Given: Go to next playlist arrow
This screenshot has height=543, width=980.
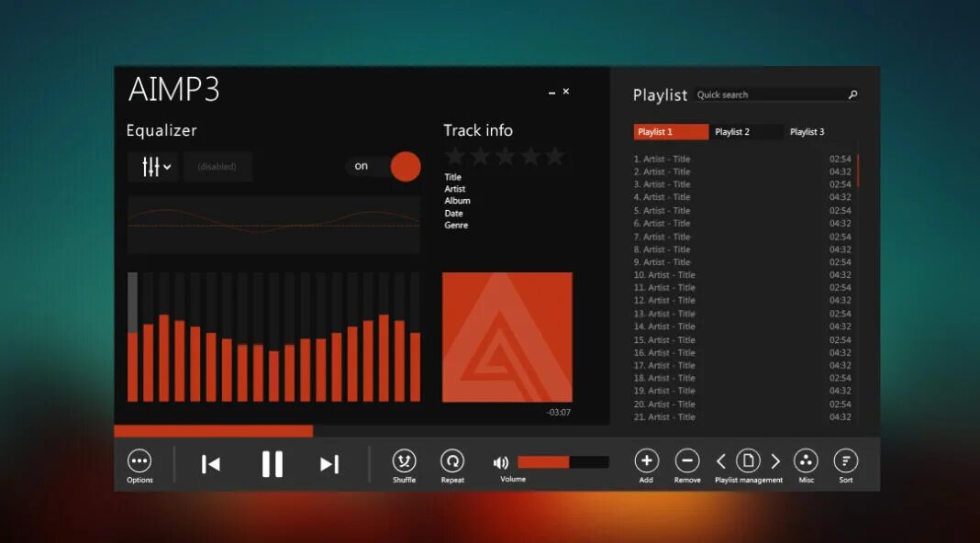Looking at the screenshot, I should [775, 461].
